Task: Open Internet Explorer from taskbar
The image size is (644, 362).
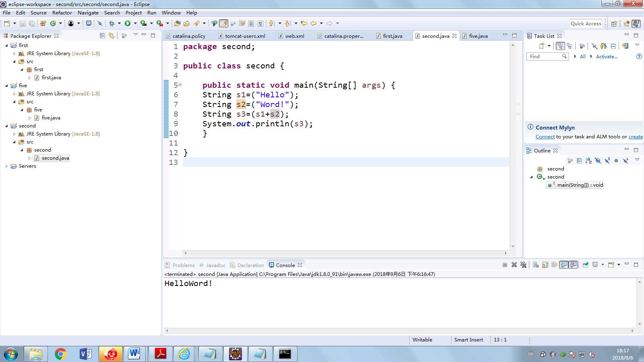Action: 184,354
